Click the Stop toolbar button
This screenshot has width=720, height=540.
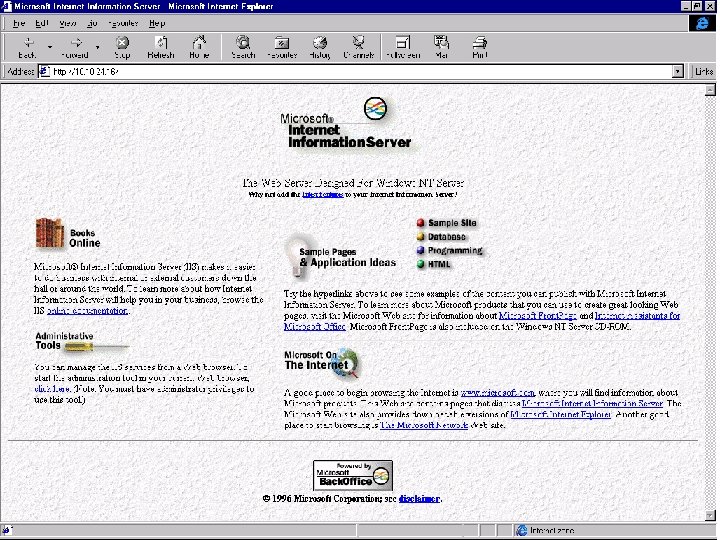pyautogui.click(x=122, y=47)
